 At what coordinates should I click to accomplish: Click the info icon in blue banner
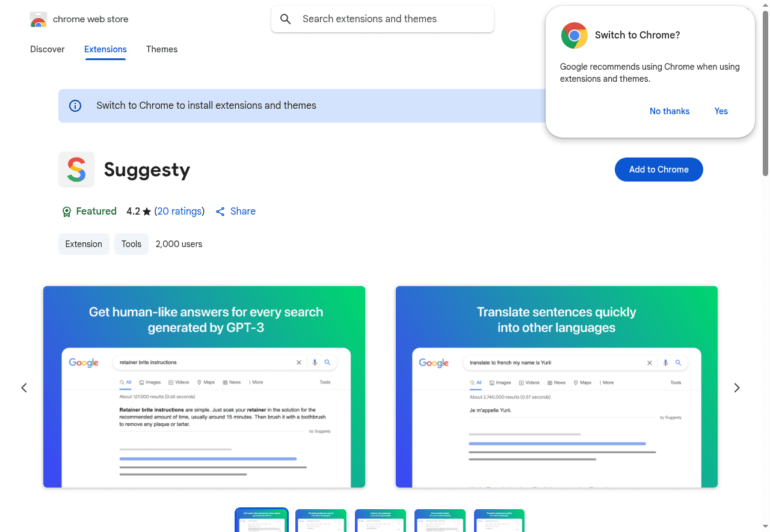tap(75, 106)
